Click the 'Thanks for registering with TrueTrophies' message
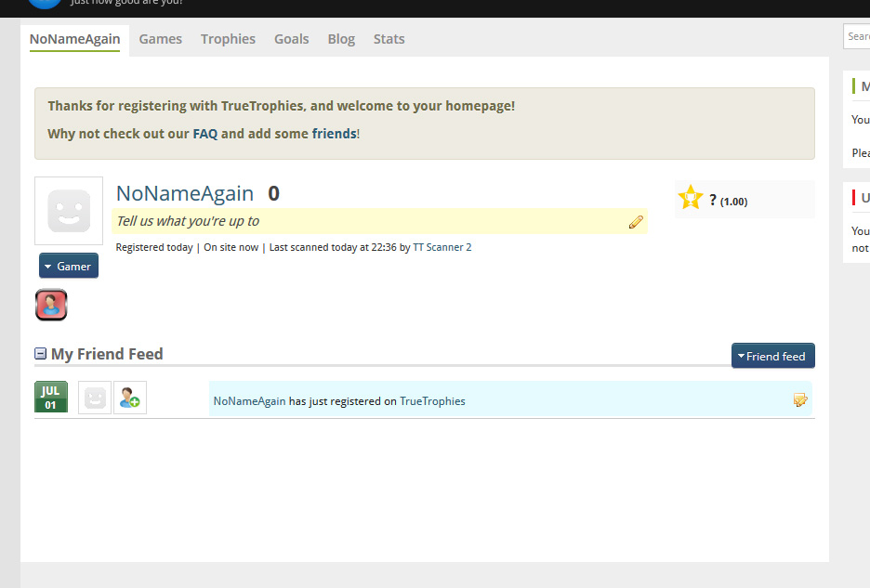Viewport: 870px width, 588px height. [x=282, y=106]
